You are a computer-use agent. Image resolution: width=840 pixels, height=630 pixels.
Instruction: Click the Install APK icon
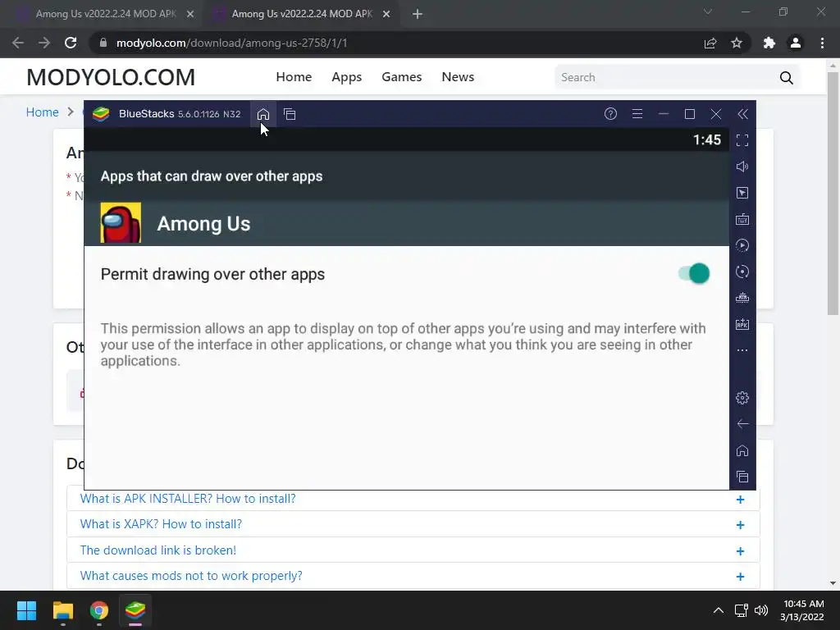[x=742, y=324]
